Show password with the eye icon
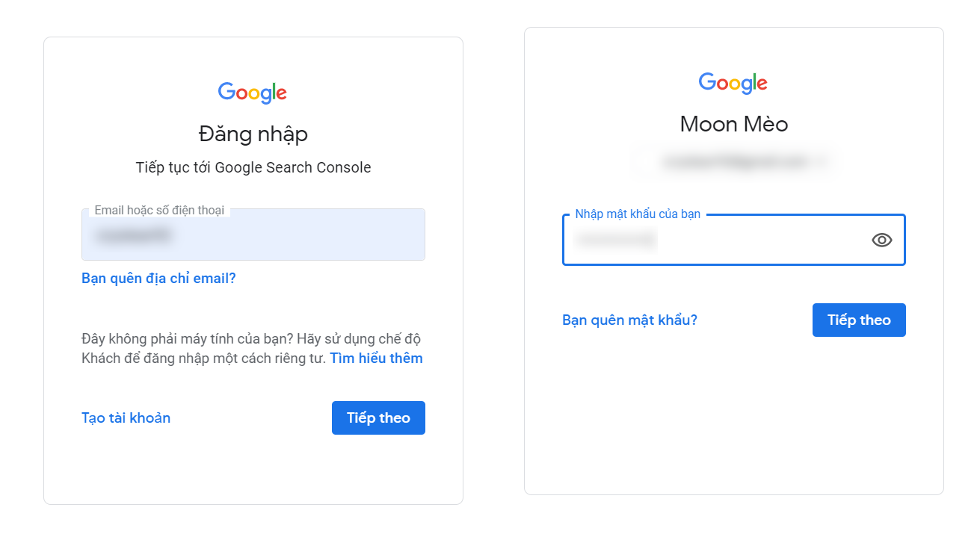Image resolution: width=980 pixels, height=537 pixels. 881,240
